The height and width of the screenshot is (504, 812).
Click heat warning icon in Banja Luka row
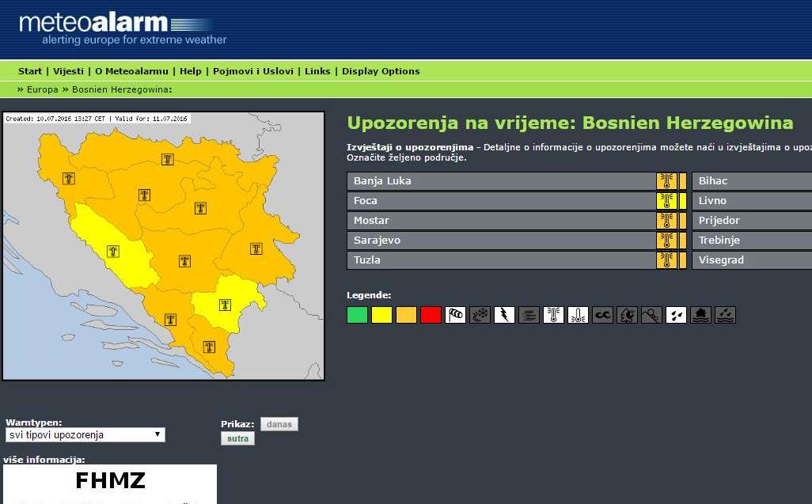point(666,181)
